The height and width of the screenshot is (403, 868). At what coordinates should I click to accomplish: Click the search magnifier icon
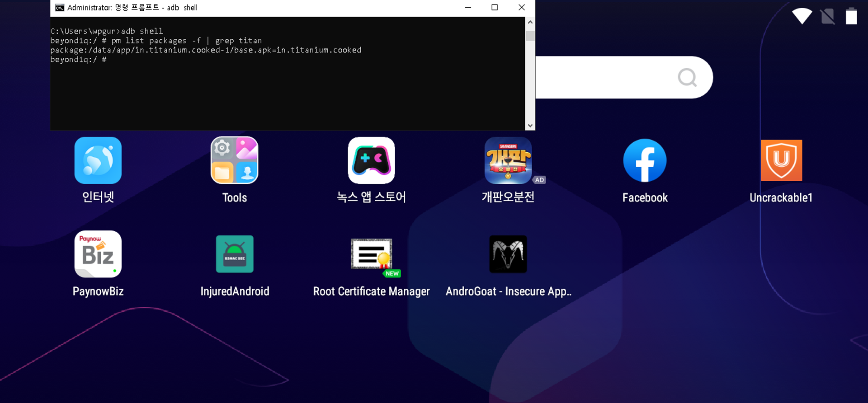click(687, 77)
